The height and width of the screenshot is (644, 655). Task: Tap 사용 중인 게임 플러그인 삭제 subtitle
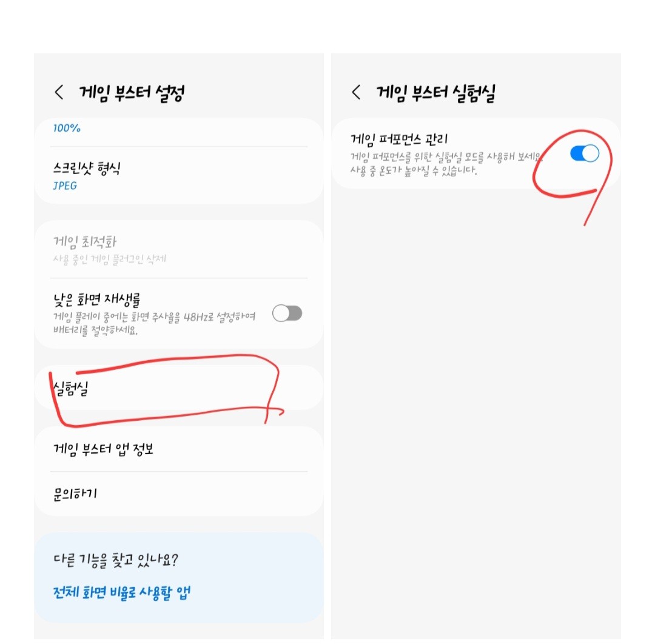point(109,260)
